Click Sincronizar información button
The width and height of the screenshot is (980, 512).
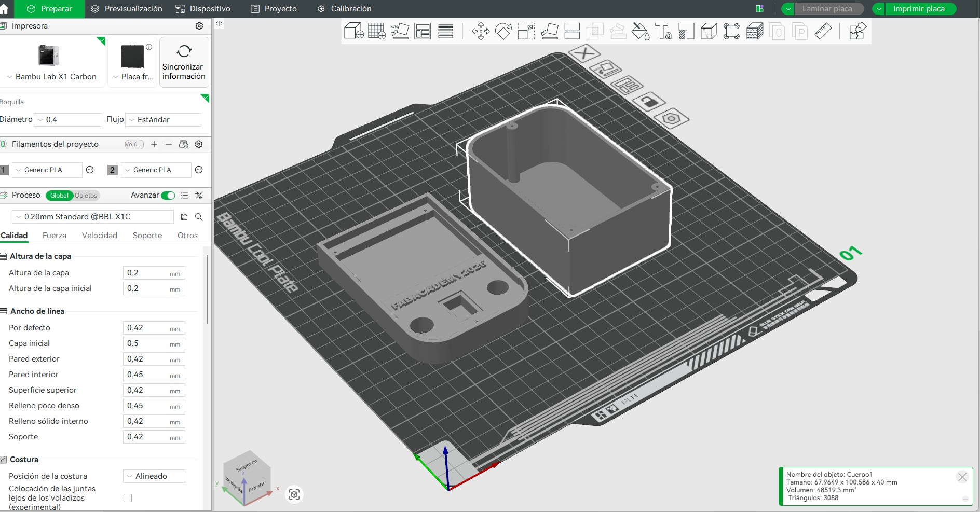tap(184, 62)
